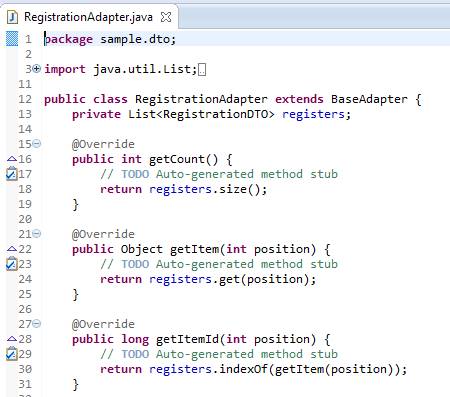Click override indicator triangle on line 22
Viewport: 450px width, 397px height.
[12, 249]
